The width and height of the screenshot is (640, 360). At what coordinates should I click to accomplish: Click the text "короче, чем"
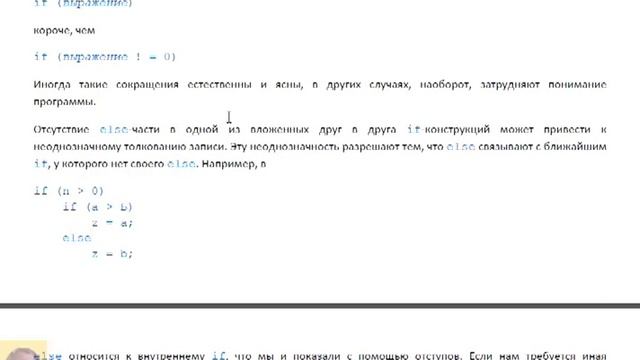[64, 31]
